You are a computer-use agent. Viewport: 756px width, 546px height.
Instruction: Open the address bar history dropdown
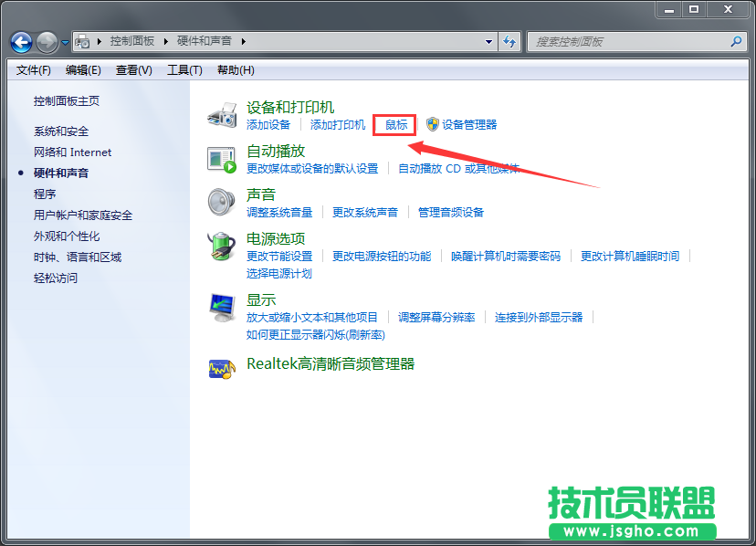[489, 42]
